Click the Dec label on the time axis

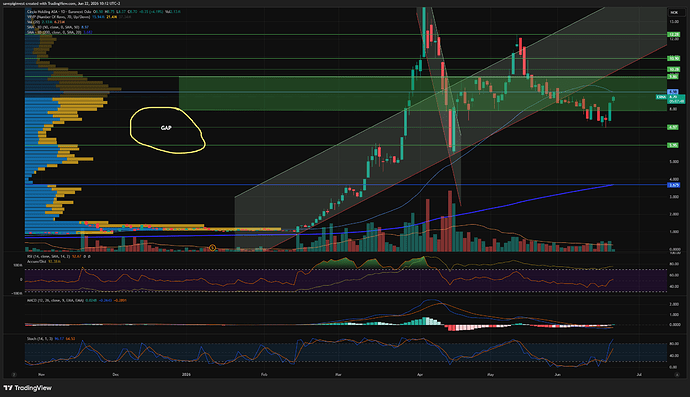[116, 375]
